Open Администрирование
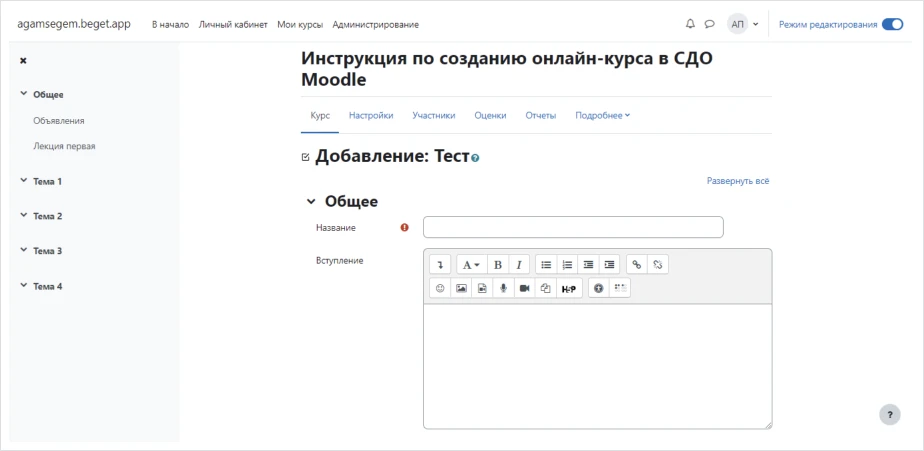 (375, 25)
